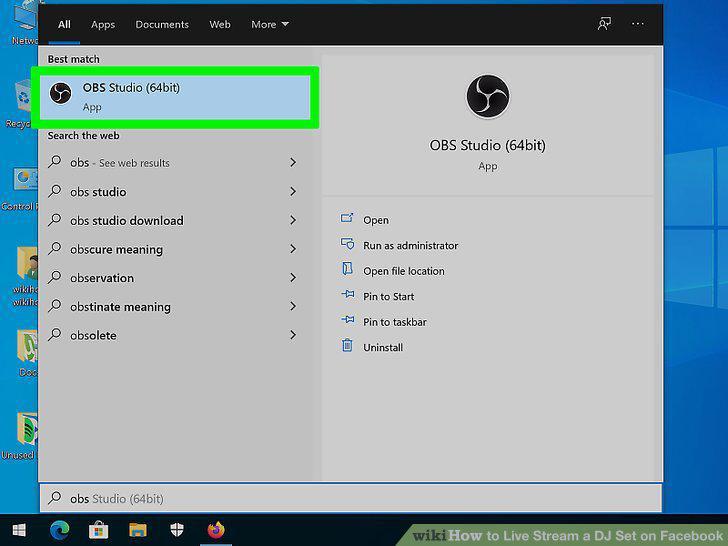The width and height of the screenshot is (728, 546).
Task: Open the Windows Start button
Action: 19,530
